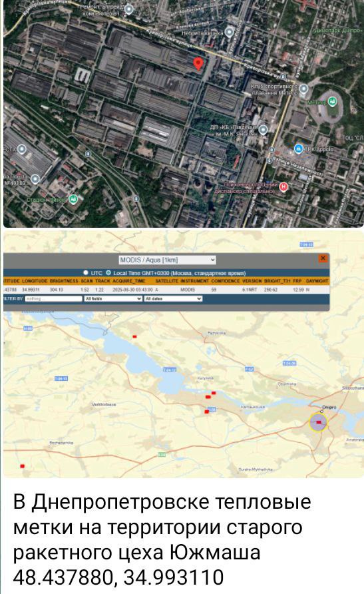Click the P-52 road shield
Viewport: 364px width, 594px height.
pyautogui.click(x=249, y=369)
